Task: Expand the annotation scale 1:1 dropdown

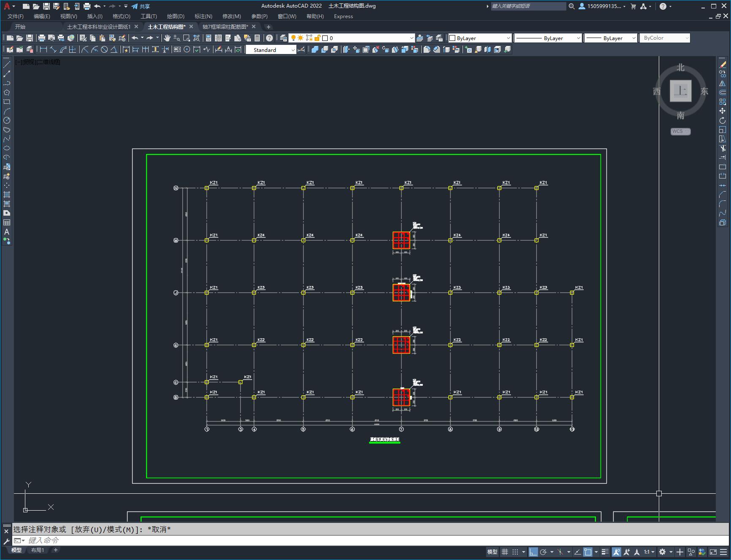Action: tap(649, 552)
